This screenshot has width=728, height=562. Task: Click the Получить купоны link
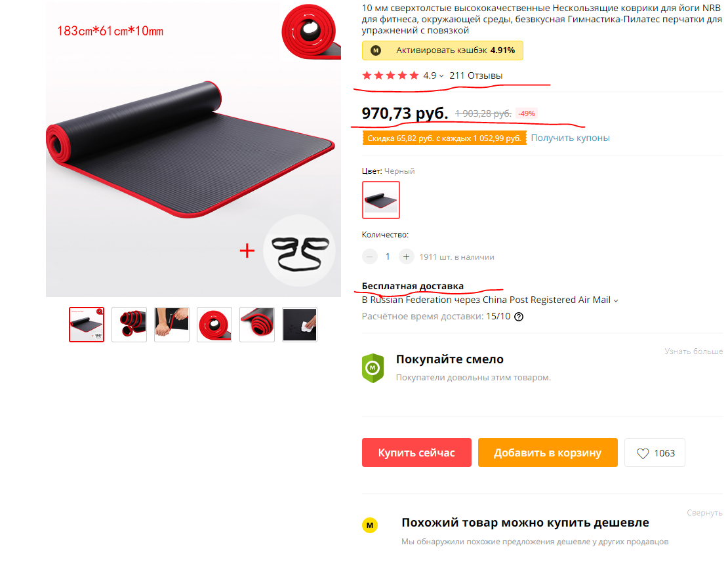pos(570,138)
